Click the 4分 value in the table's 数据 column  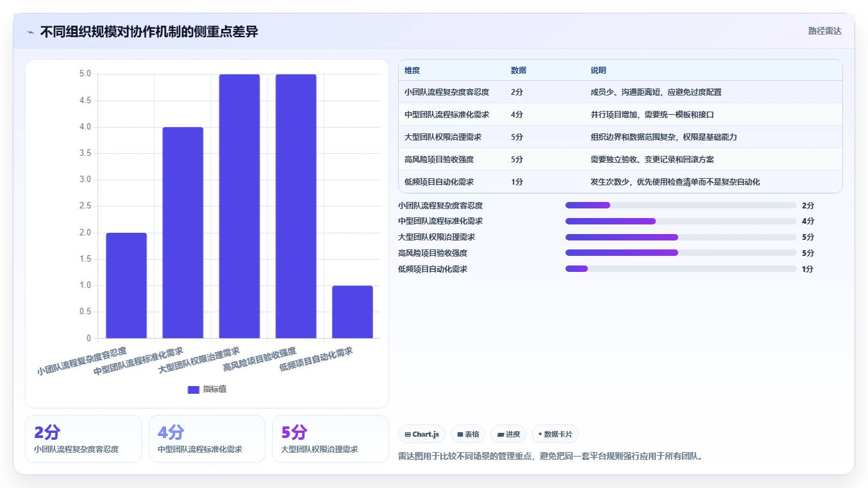pyautogui.click(x=517, y=115)
